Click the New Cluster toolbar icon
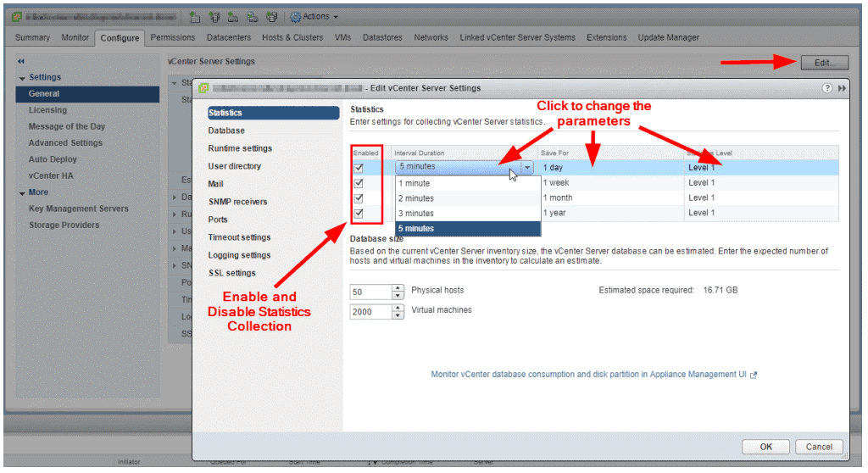868x473 pixels. [233, 17]
